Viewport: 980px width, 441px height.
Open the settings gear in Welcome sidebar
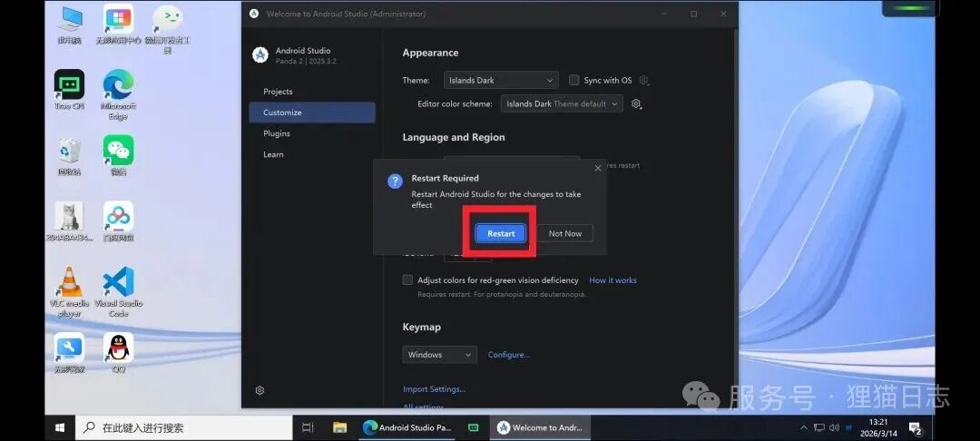click(x=260, y=390)
